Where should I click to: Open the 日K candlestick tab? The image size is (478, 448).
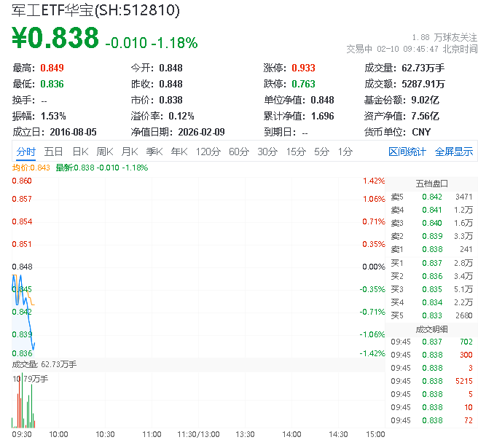pos(79,152)
